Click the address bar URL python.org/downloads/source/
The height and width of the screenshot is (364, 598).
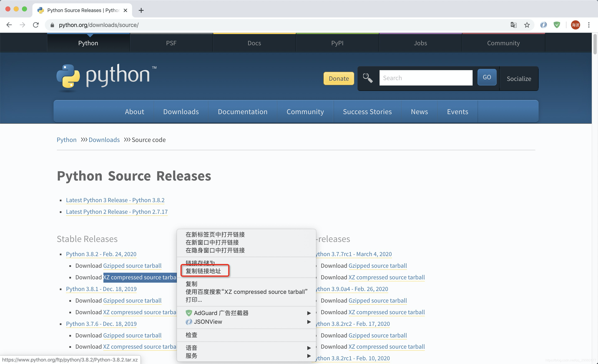[x=99, y=25]
